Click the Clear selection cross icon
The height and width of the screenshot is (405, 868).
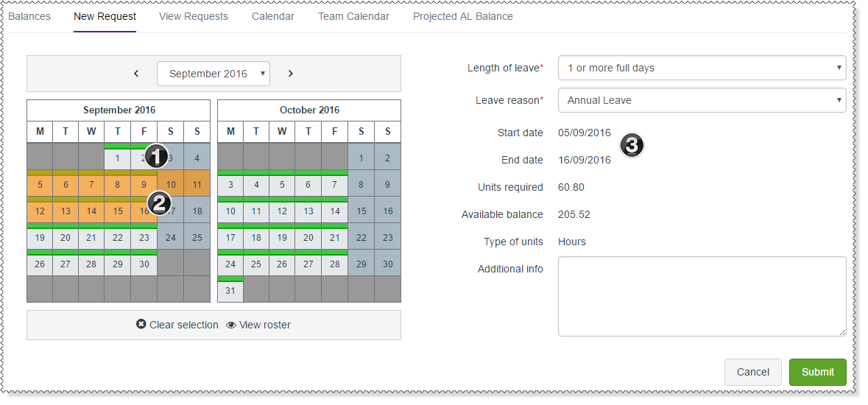pos(141,325)
